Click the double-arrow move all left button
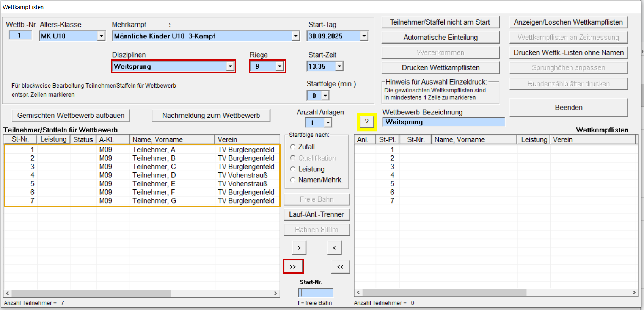This screenshot has height=310, width=644. [x=340, y=266]
